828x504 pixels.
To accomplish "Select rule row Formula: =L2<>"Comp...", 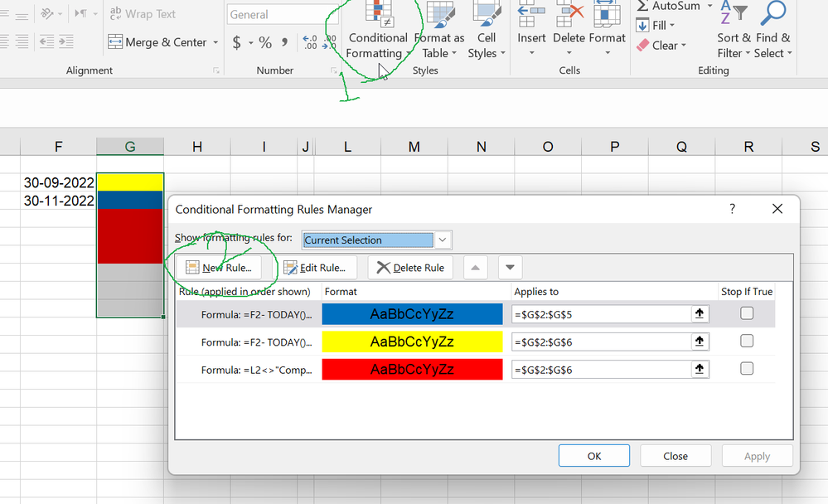I will (x=475, y=369).
